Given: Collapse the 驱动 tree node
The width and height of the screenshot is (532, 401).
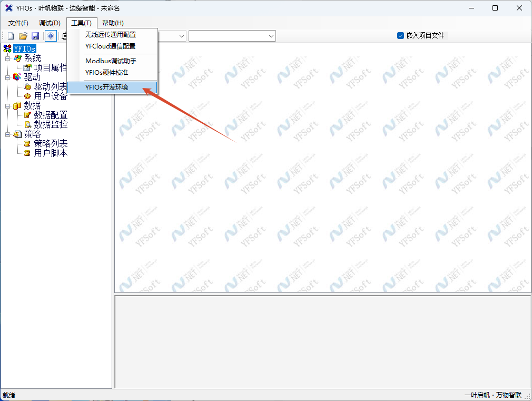Looking at the screenshot, I should [7, 77].
